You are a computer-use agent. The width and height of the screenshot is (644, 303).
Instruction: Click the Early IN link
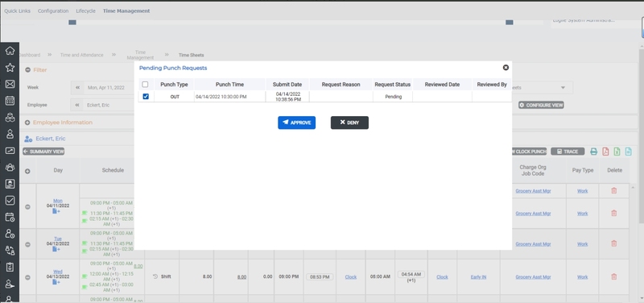[x=478, y=276]
